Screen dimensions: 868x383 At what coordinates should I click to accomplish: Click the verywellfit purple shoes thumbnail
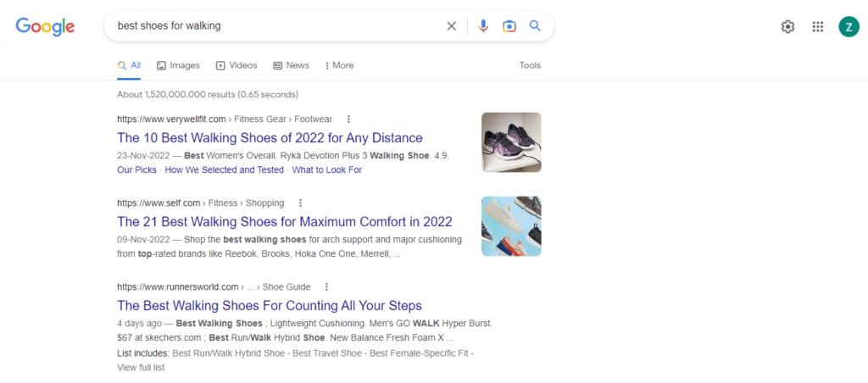[x=511, y=142]
